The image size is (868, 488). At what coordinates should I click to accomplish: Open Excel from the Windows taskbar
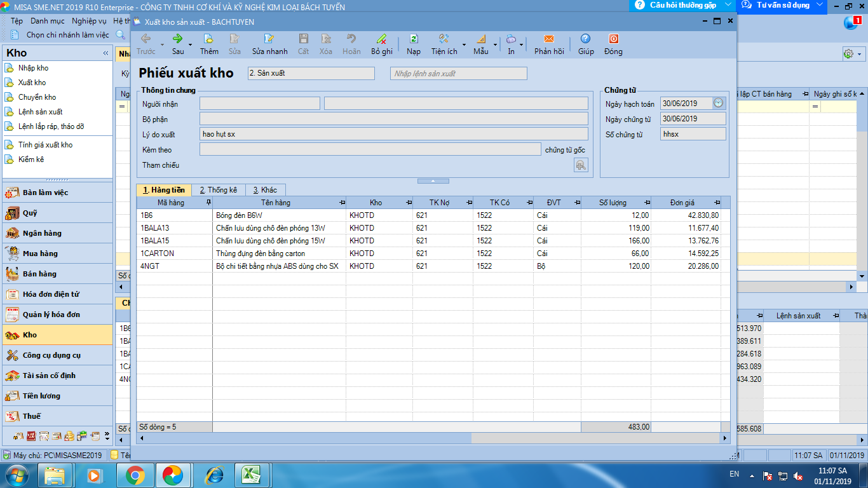[252, 475]
